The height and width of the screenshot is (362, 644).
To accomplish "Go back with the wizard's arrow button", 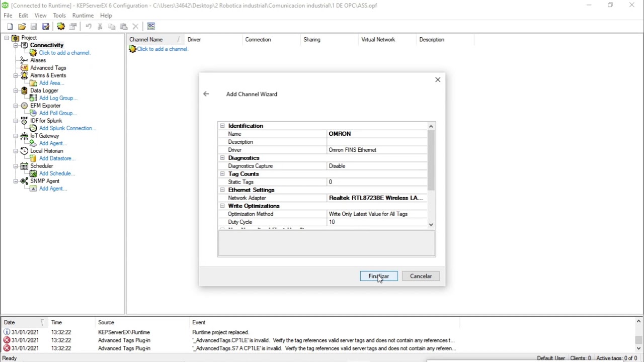I will pyautogui.click(x=206, y=94).
